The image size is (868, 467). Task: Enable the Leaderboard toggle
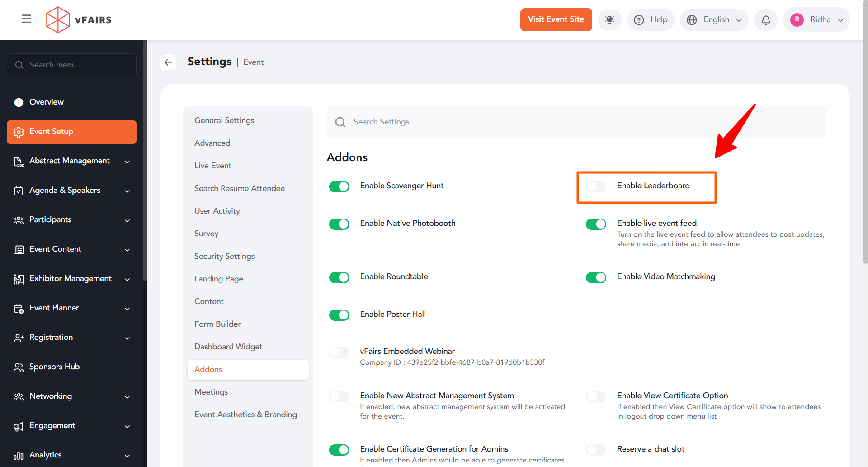[596, 186]
